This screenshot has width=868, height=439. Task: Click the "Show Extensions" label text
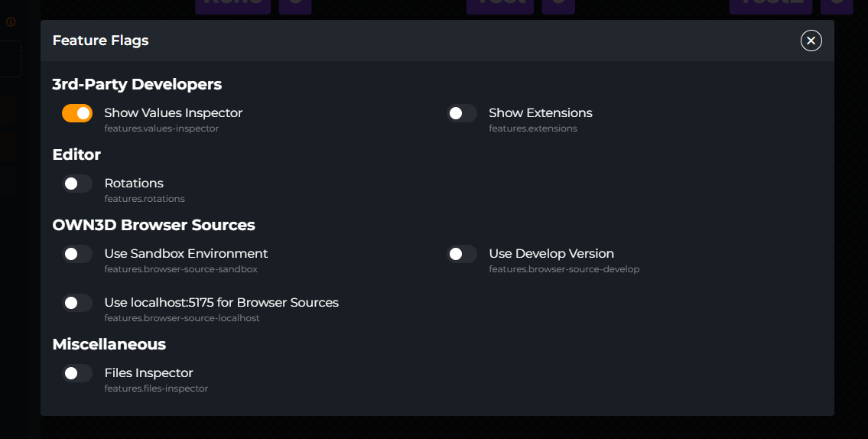(540, 113)
